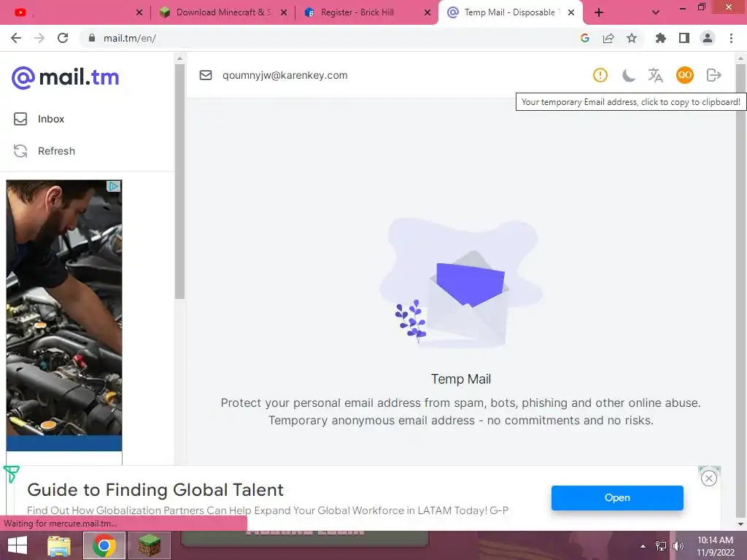The height and width of the screenshot is (560, 747).
Task: Close the Temp Mail tab
Action: pos(571,12)
